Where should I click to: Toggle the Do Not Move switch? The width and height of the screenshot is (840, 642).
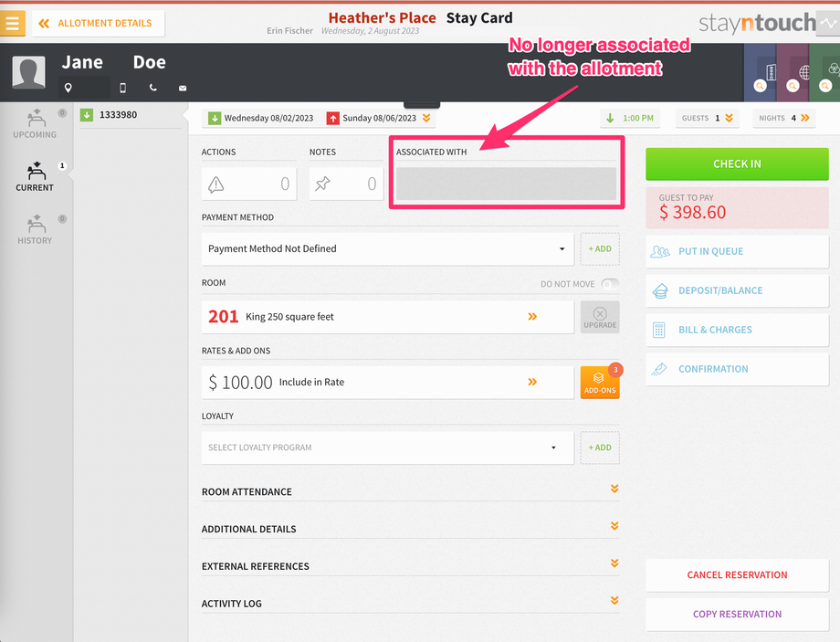point(610,283)
